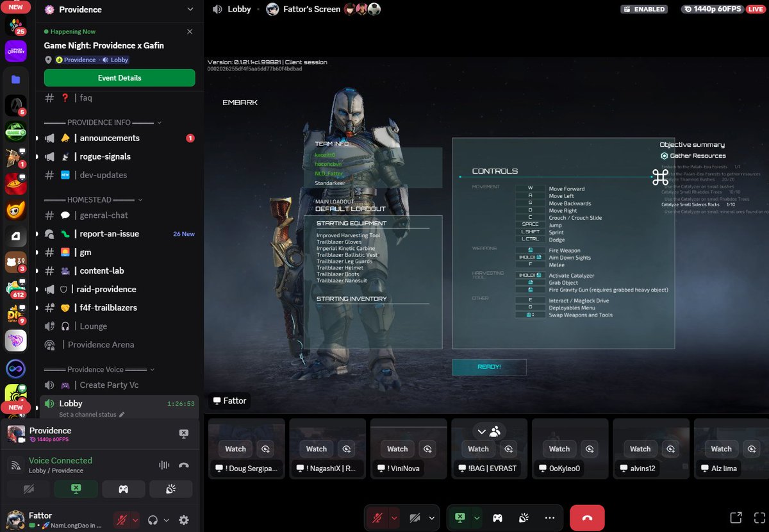Click the Event Details button

coord(120,78)
